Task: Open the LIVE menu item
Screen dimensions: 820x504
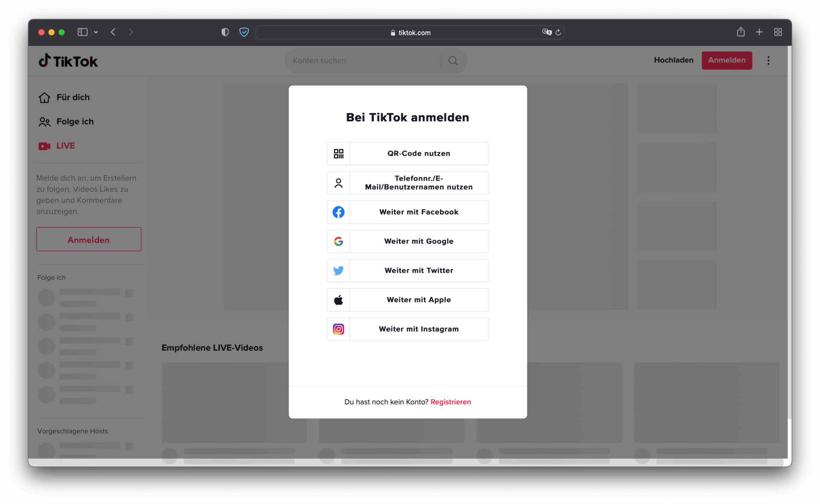Action: point(57,146)
